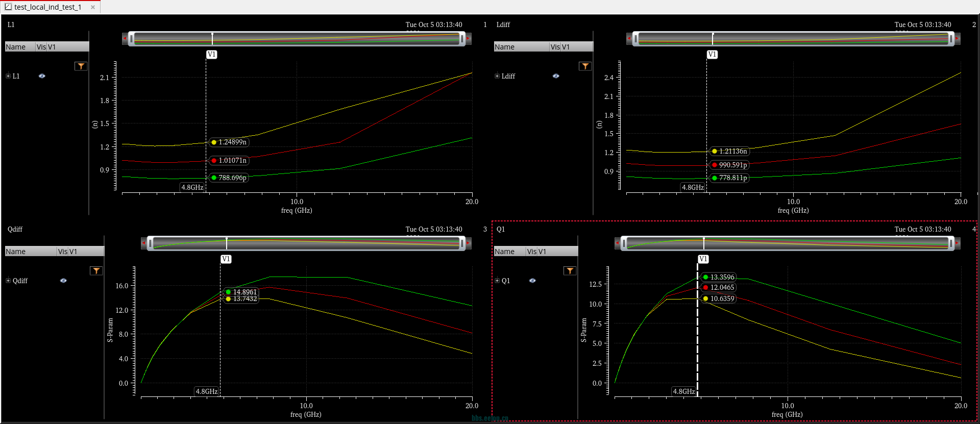
Task: Select the 13.7432 marker readout
Action: [241, 299]
